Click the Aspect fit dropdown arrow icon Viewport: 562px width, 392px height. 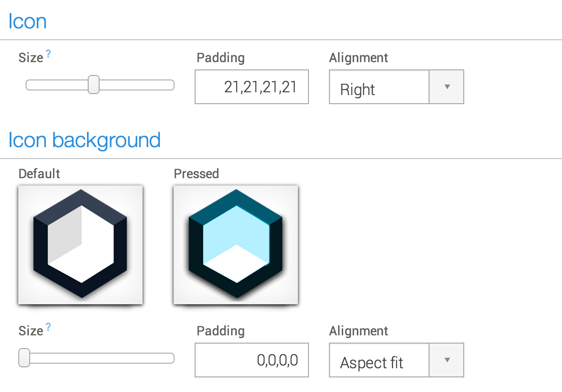(x=446, y=360)
